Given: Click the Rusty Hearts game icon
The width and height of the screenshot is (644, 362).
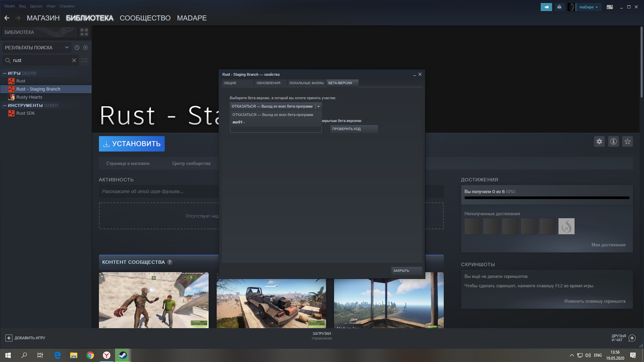Looking at the screenshot, I should click(x=11, y=97).
